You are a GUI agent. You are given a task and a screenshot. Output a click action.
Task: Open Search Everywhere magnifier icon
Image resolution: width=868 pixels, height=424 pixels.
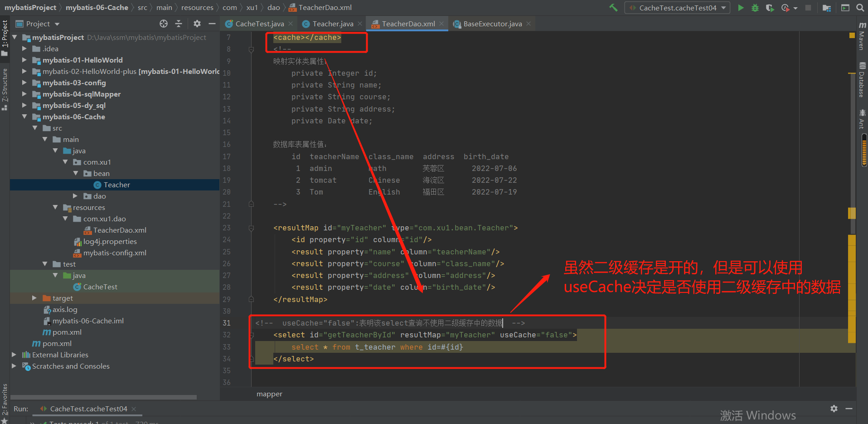click(860, 8)
